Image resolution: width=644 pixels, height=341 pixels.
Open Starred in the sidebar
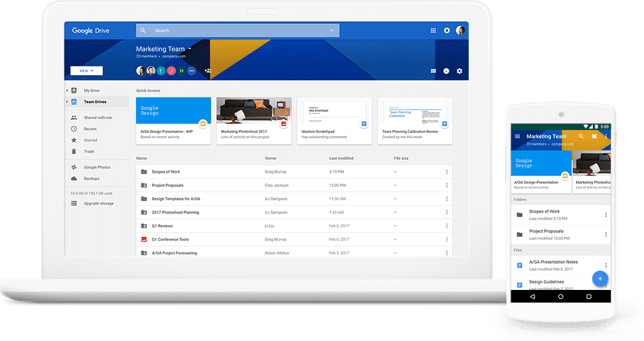[90, 140]
